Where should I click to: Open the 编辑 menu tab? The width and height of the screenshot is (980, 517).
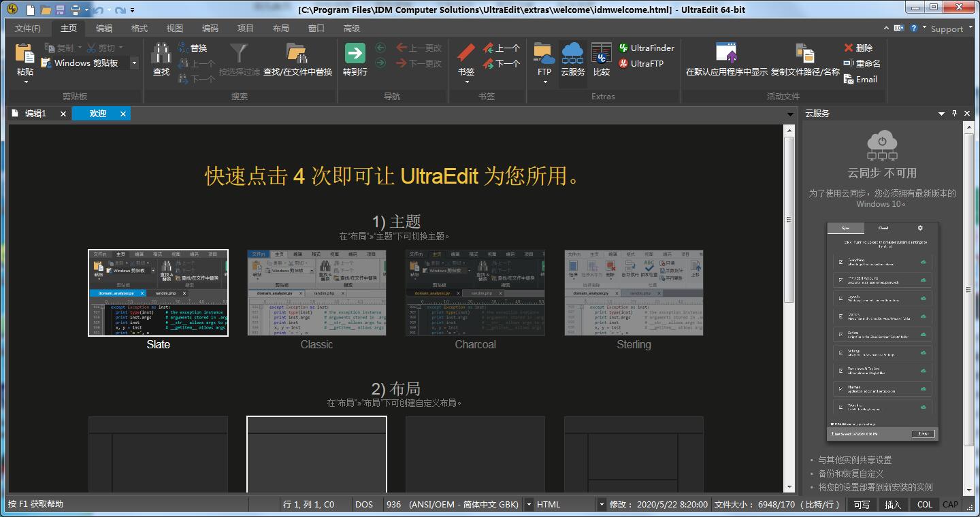click(x=104, y=28)
